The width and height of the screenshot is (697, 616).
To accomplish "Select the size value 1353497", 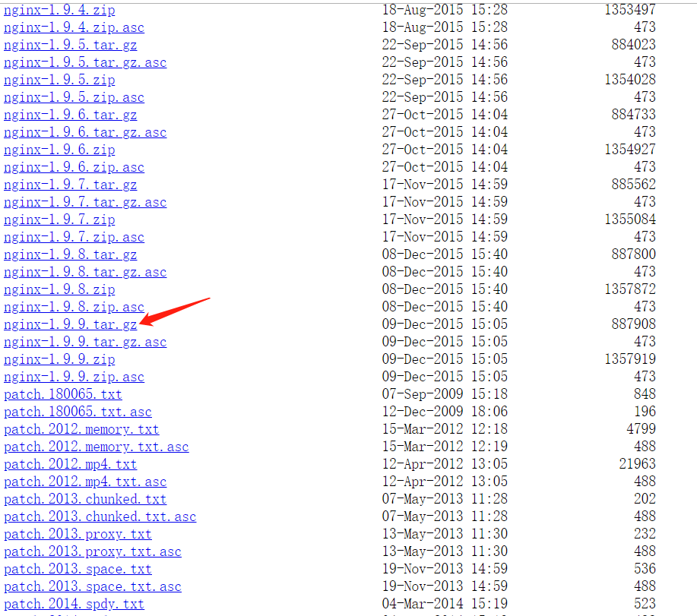I will pyautogui.click(x=630, y=9).
